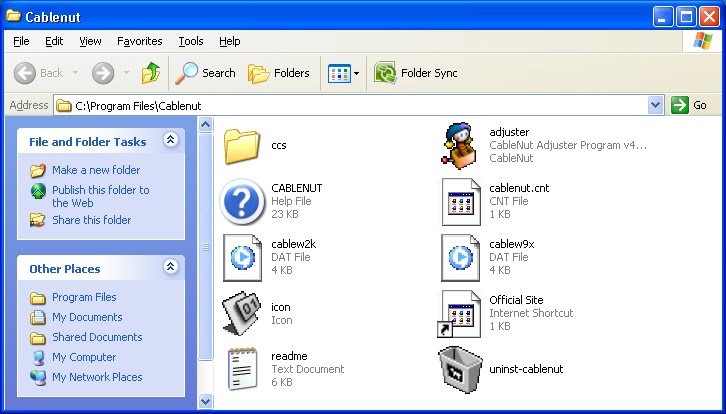Open the File menu

pos(21,41)
